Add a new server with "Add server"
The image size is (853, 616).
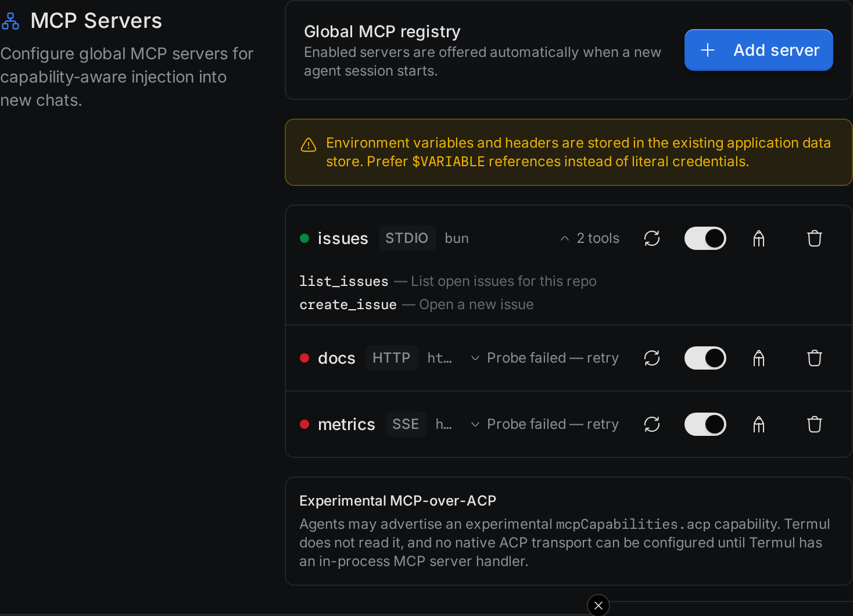[759, 50]
